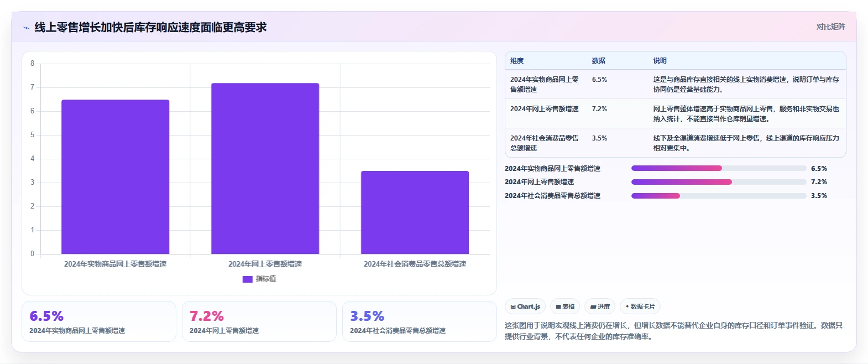Click the description starting 线下及全渠道消费增速

coord(746,143)
